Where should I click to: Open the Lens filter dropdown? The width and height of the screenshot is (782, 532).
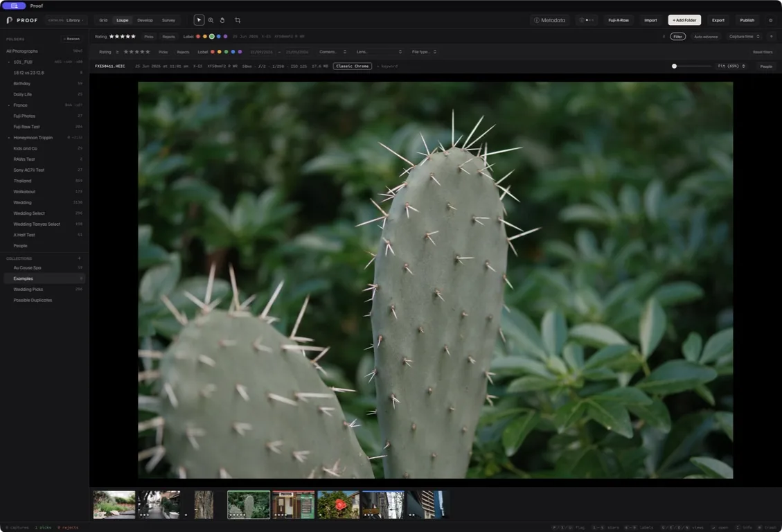pos(379,52)
